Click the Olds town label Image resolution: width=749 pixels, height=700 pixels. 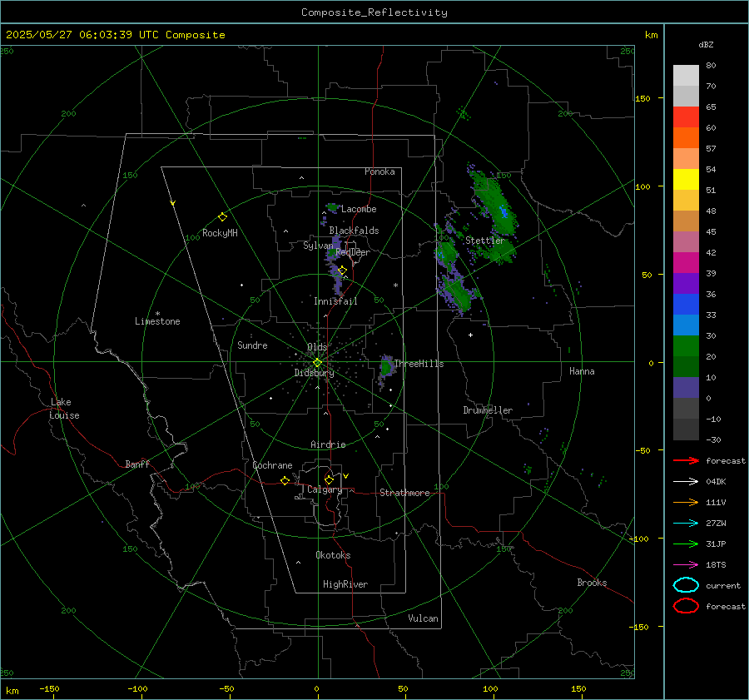tap(317, 346)
